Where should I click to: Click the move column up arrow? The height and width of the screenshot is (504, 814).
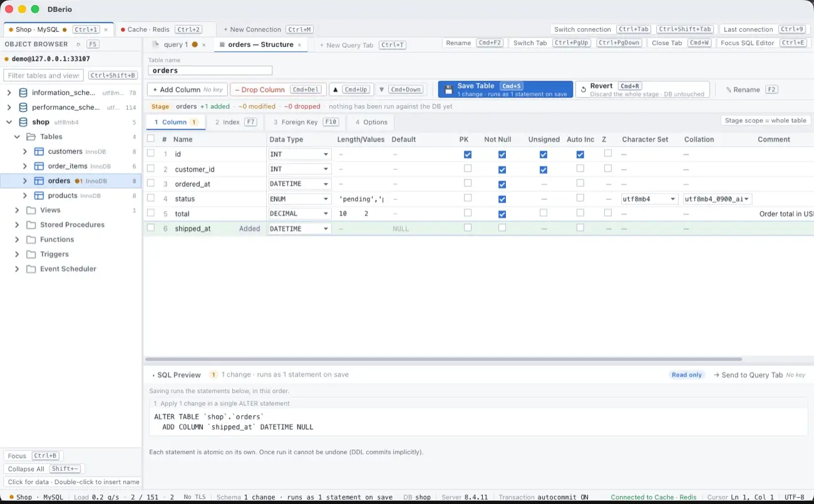335,90
